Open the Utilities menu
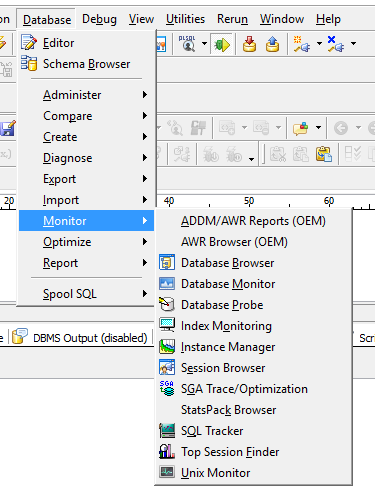 pos(185,19)
